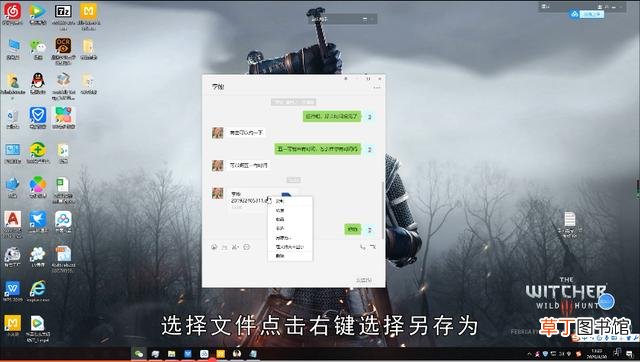Image resolution: width=640 pixels, height=362 pixels.
Task: Open Tencent Video desktop icon
Action: 38,14
